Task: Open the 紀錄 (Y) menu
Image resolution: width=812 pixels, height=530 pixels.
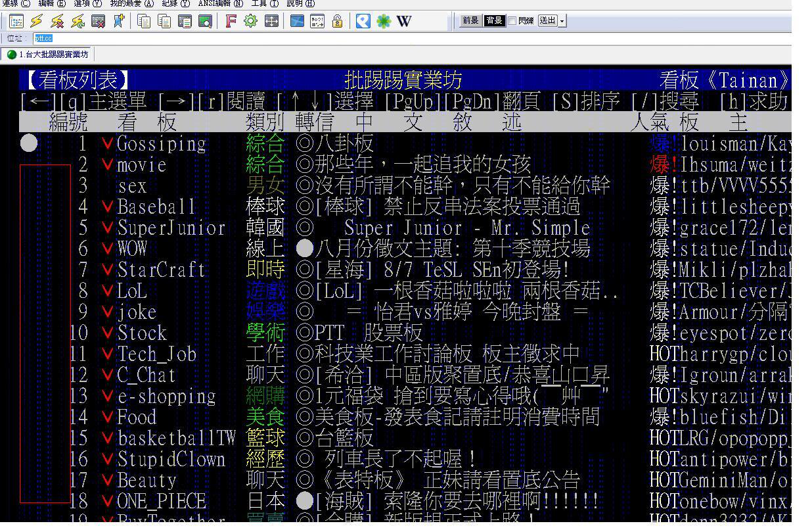Action: tap(175, 3)
